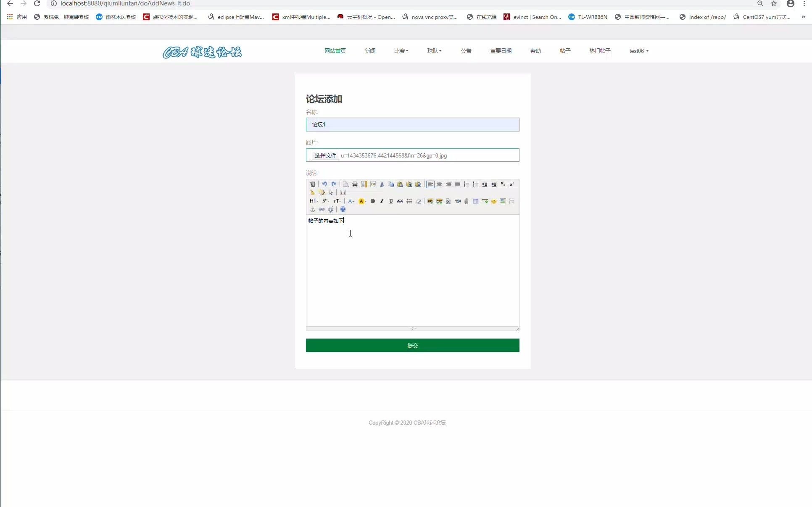The width and height of the screenshot is (812, 507).
Task: Apply subscript formatting
Action: click(x=503, y=184)
